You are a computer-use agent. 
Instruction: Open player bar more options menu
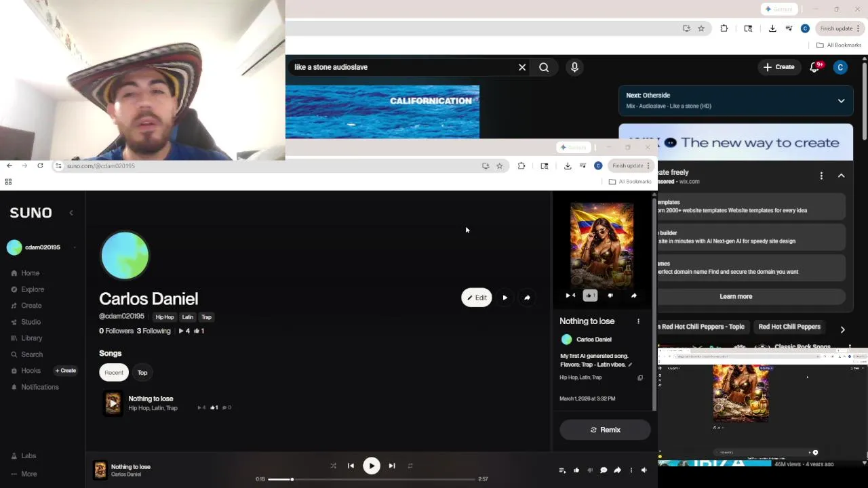[x=631, y=470]
